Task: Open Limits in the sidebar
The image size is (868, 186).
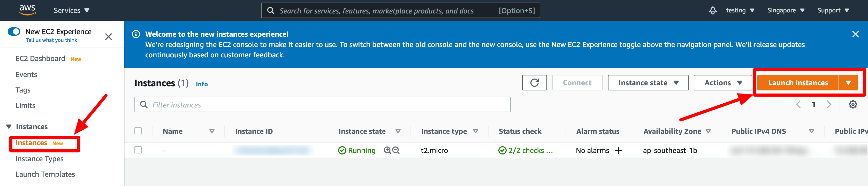Action: click(25, 105)
